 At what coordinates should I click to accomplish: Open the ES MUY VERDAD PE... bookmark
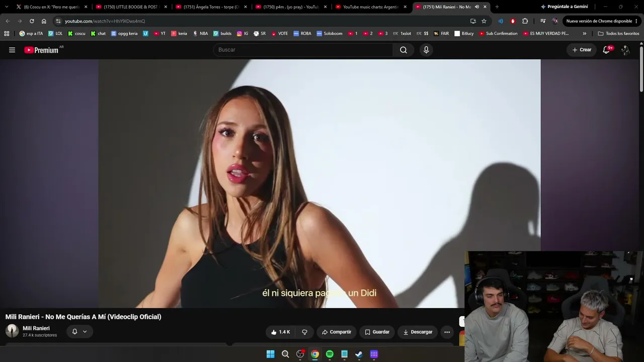546,34
